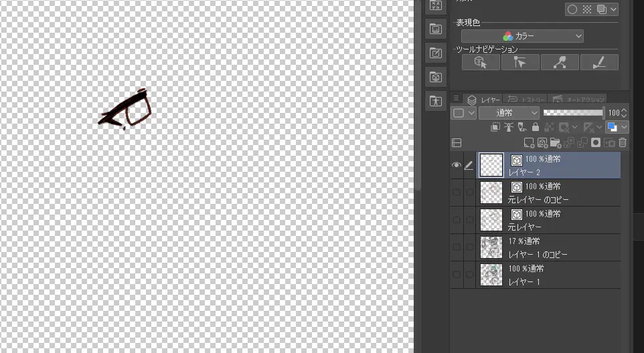Open image material folder icon in side strip

tap(435, 29)
